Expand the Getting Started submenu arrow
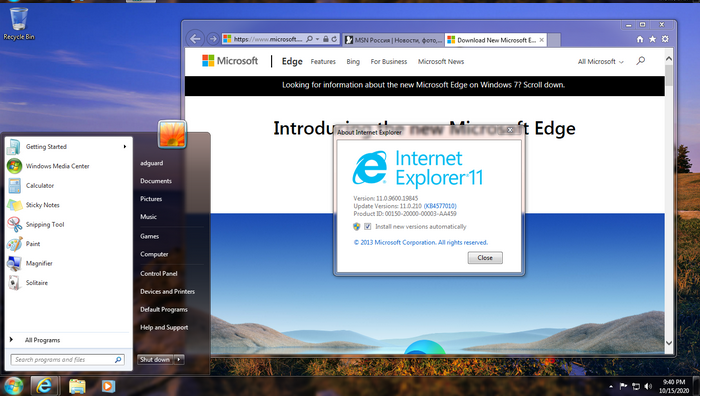Screen dimensions: 701x397 pyautogui.click(x=125, y=147)
